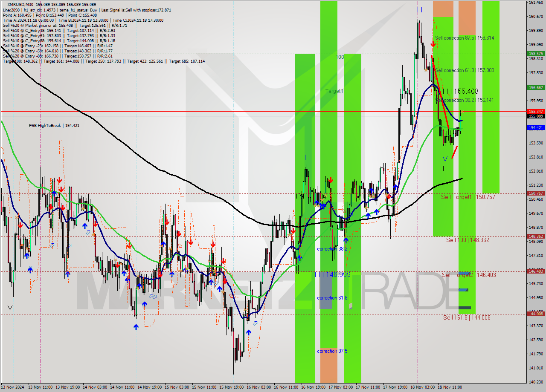Click the Sell 161.8 | 144.008 label
The image size is (546, 392).
click(467, 317)
